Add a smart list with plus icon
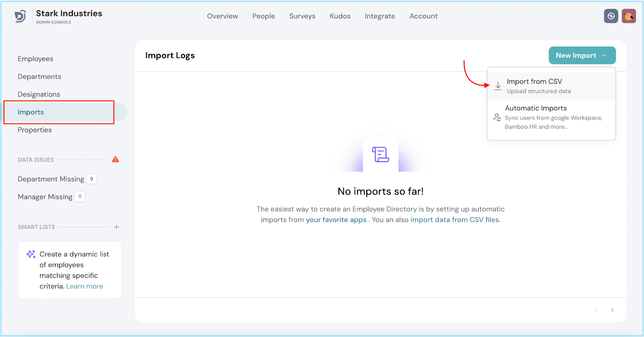Screen dimensions: 644x337 point(116,227)
